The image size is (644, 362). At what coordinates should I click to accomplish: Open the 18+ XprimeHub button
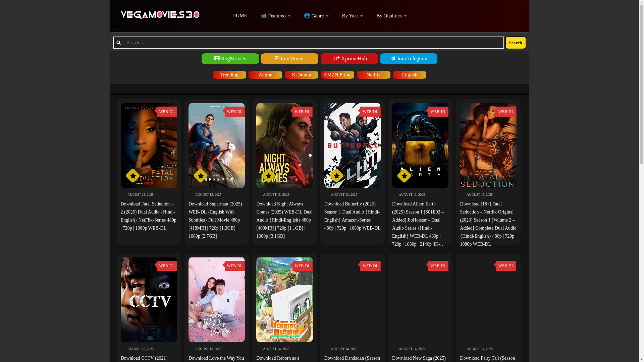[x=349, y=59]
